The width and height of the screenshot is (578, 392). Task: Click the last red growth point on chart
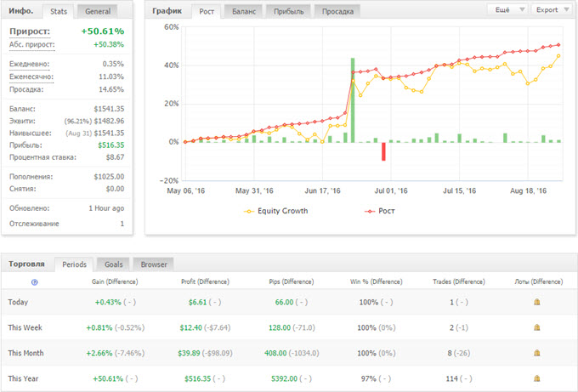click(x=558, y=45)
